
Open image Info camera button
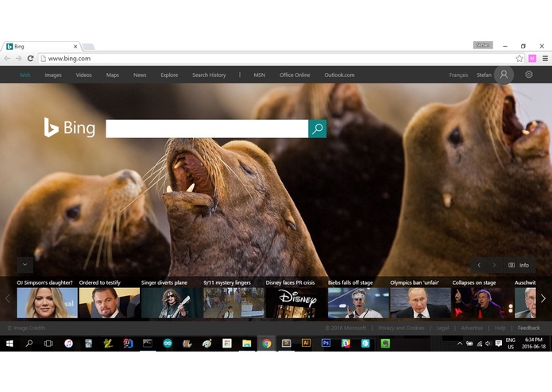[x=519, y=265]
